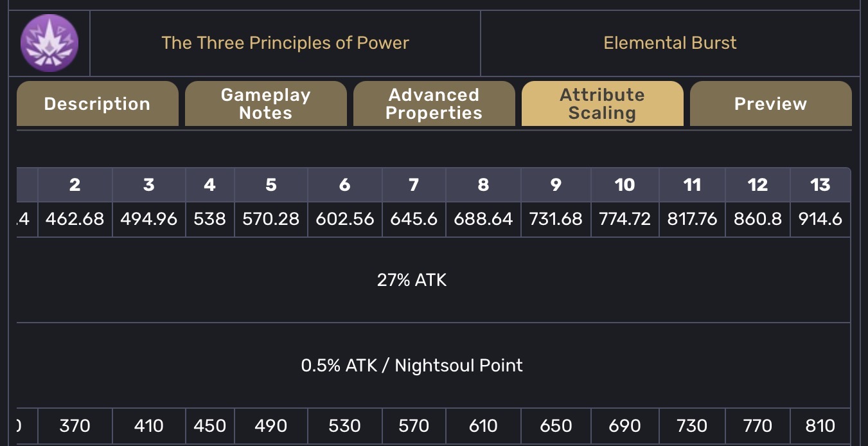Image resolution: width=868 pixels, height=446 pixels.
Task: Click the 27% ATK row
Action: click(412, 280)
